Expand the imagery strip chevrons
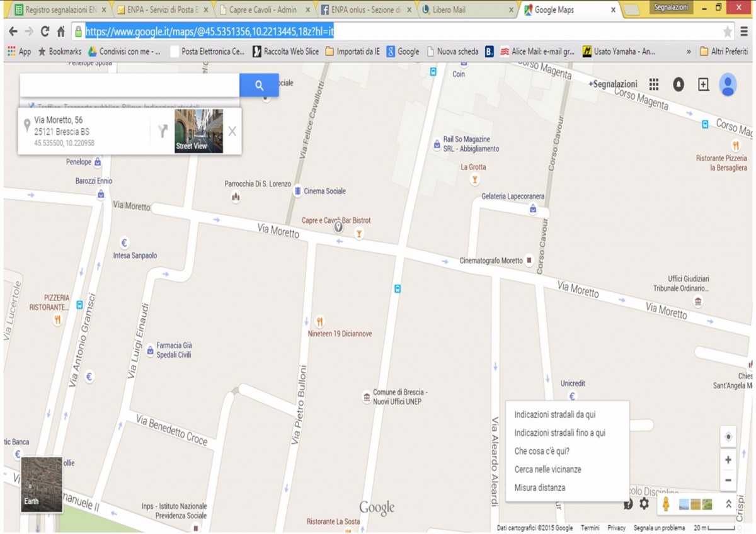This screenshot has height=534, width=756. (730, 504)
